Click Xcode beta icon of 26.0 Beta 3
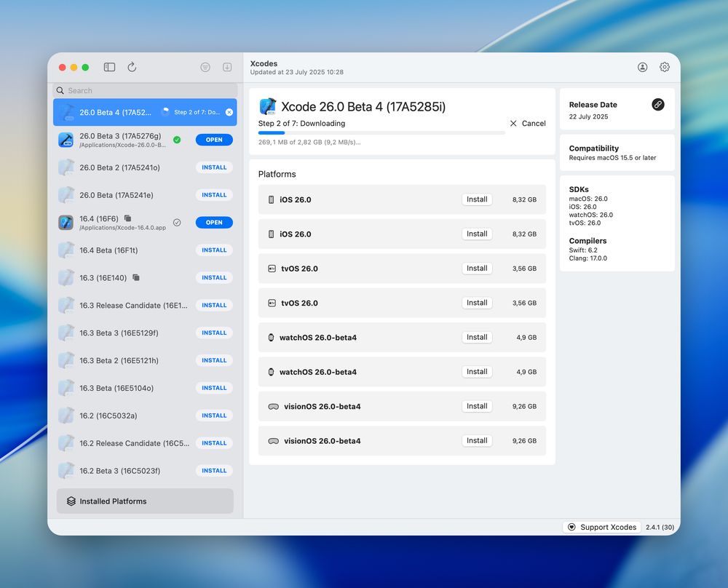 pos(66,140)
